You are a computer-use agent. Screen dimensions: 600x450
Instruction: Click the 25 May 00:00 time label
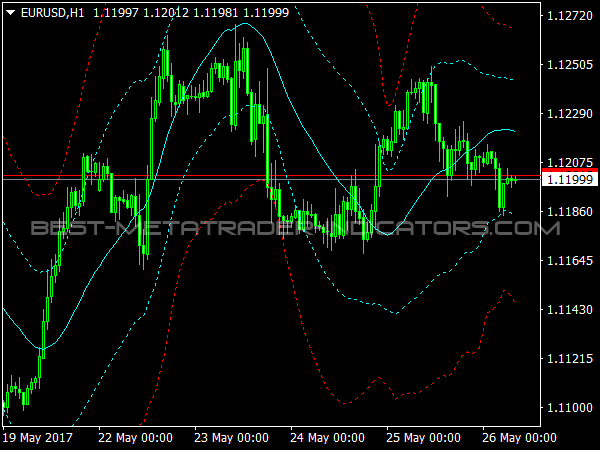pyautogui.click(x=424, y=438)
